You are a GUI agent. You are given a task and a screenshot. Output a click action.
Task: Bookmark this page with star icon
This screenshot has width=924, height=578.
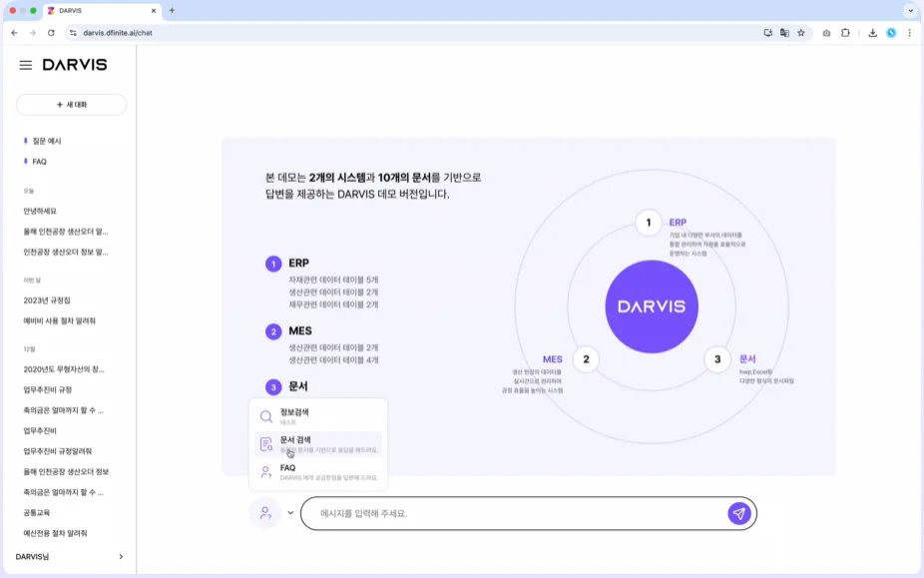(801, 33)
